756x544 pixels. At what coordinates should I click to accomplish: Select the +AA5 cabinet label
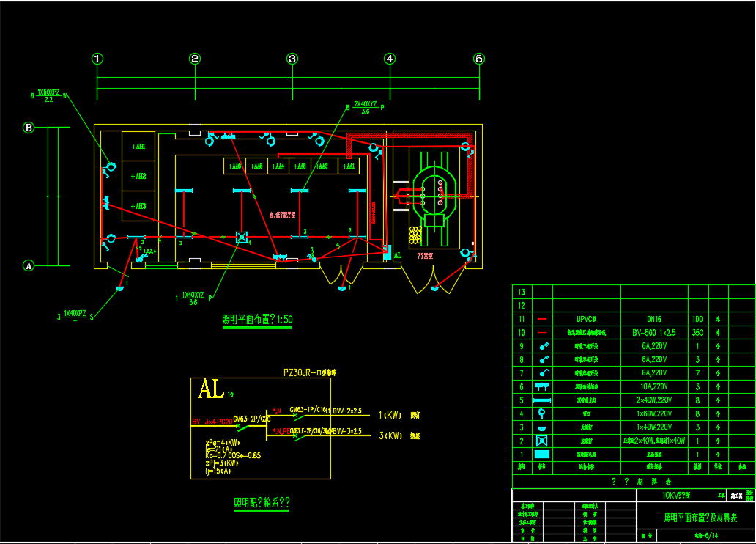coord(256,166)
